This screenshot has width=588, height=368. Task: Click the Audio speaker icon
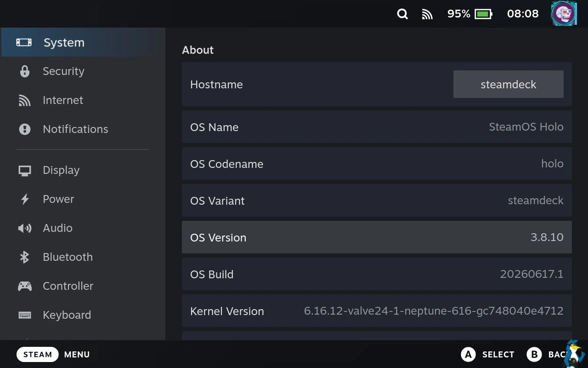(x=25, y=228)
